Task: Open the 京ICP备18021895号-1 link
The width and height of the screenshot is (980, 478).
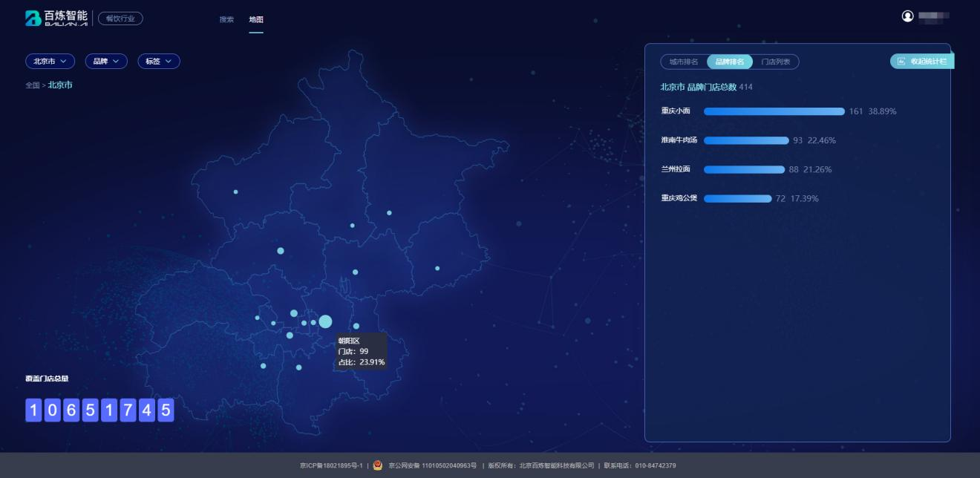Action: [x=331, y=465]
